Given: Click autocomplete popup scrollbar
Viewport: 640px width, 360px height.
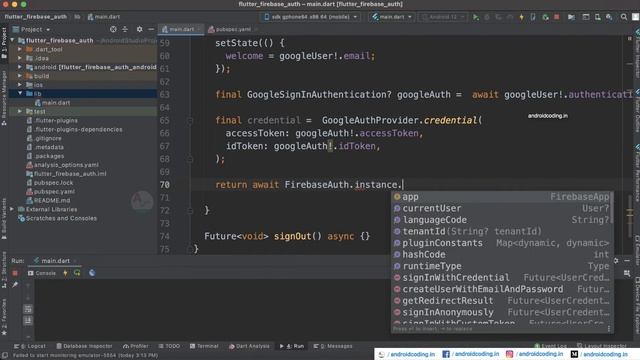Looking at the screenshot, I should (612, 208).
